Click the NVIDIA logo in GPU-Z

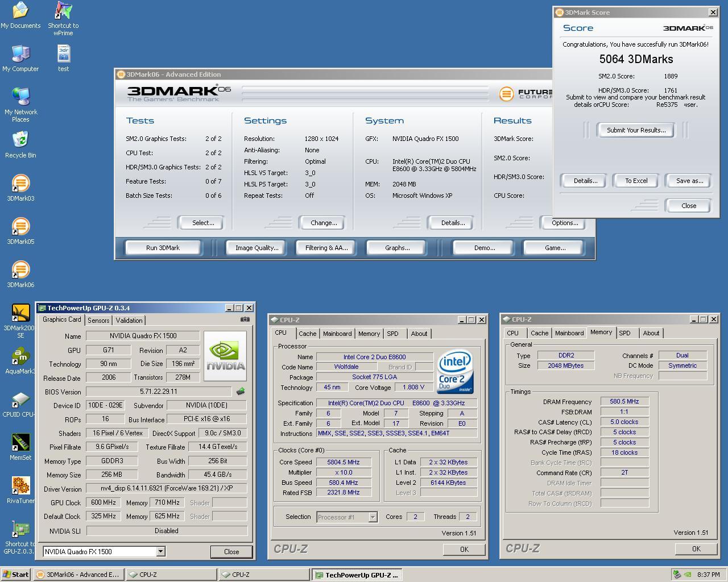click(x=225, y=356)
